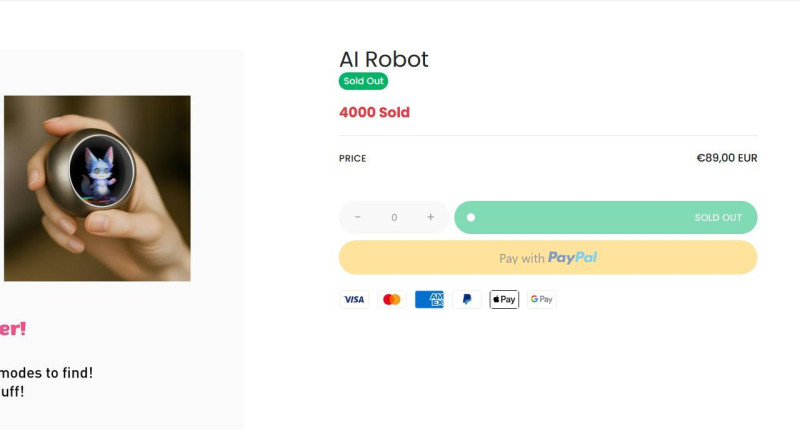
Task: Click the PRICE label
Action: pyautogui.click(x=353, y=158)
